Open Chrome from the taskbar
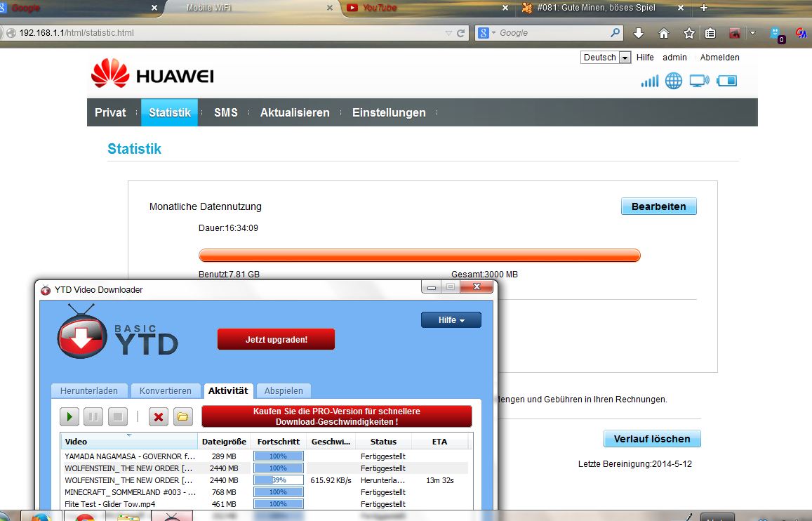Screen dimensions: 812x521 coord(84,516)
